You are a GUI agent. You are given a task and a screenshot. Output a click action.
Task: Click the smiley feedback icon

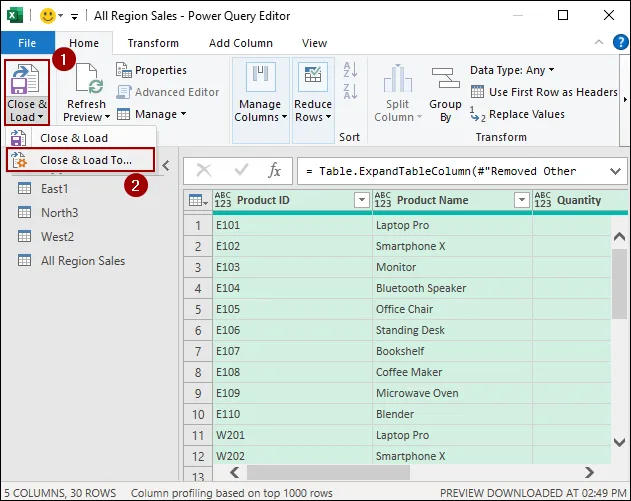(x=48, y=16)
